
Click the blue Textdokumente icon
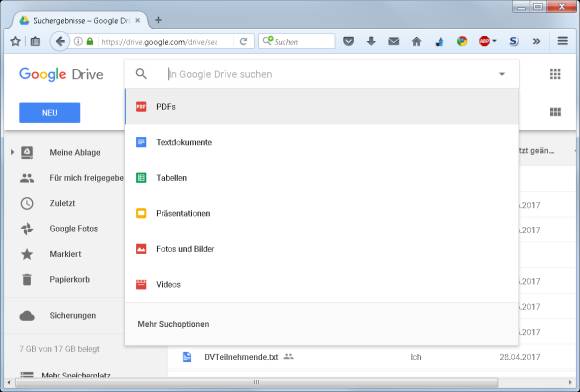141,142
